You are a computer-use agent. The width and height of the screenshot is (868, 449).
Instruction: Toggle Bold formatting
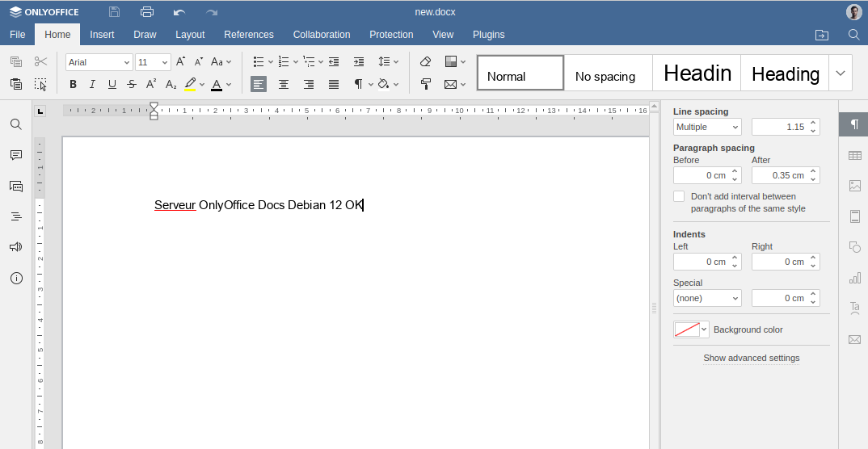point(74,84)
